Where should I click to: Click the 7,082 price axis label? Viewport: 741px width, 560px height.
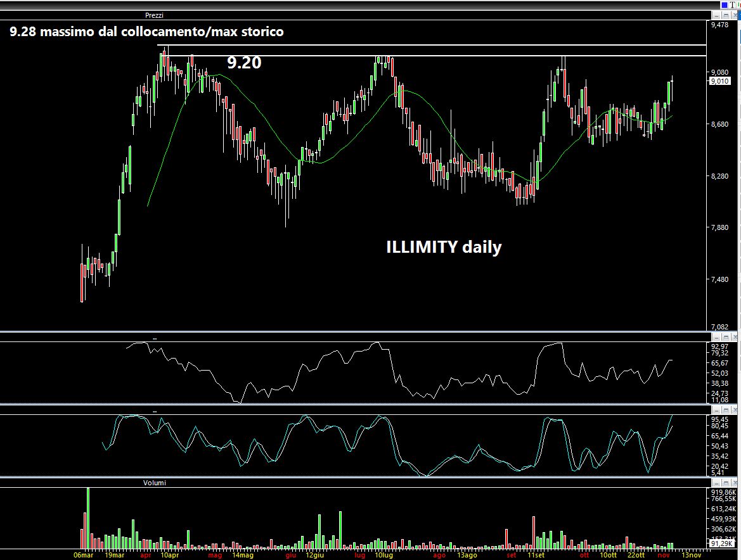click(719, 327)
